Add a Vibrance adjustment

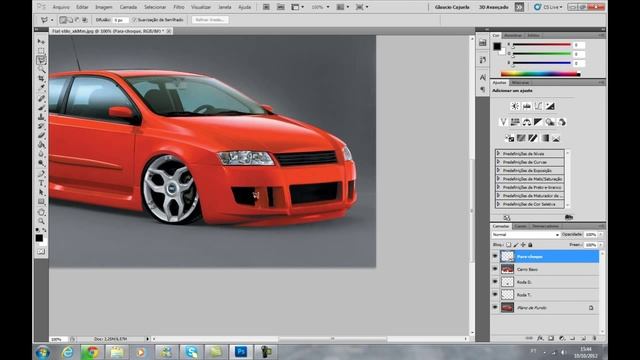click(503, 122)
